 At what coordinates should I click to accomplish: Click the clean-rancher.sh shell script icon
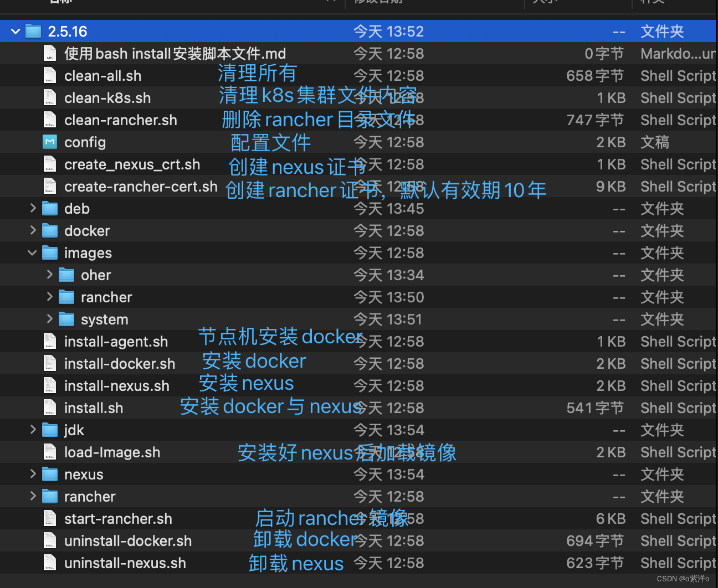(x=50, y=120)
